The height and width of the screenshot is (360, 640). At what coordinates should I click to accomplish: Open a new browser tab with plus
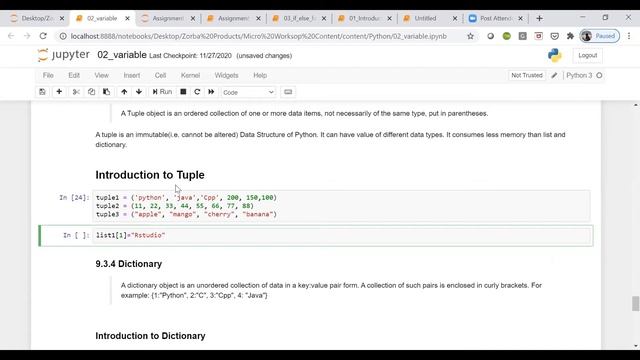[x=540, y=18]
